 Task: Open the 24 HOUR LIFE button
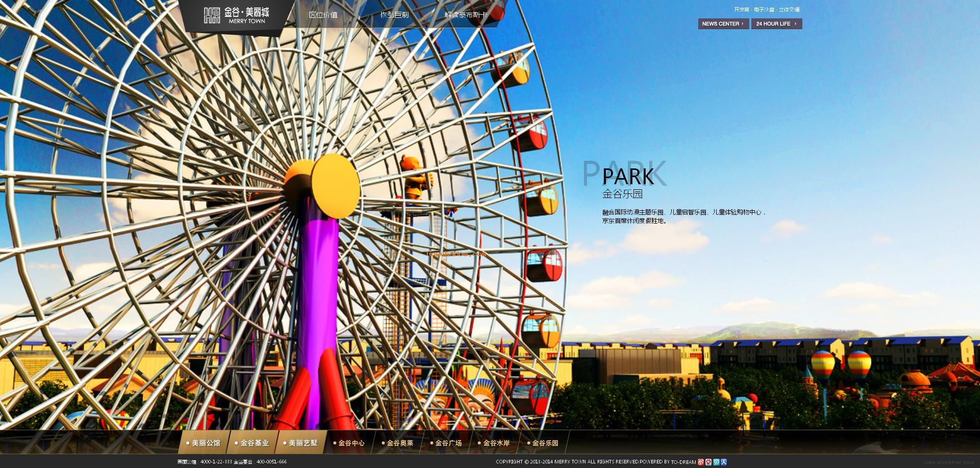pos(776,23)
